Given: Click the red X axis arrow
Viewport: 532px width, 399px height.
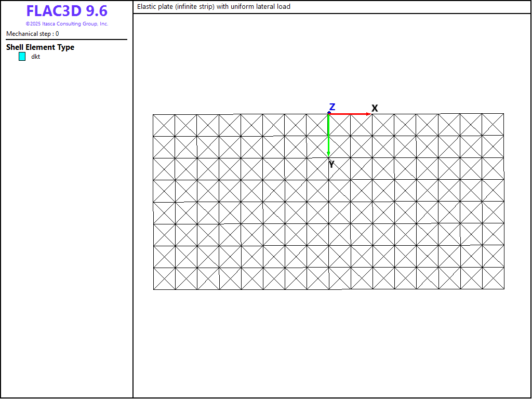Looking at the screenshot, I should pos(350,113).
